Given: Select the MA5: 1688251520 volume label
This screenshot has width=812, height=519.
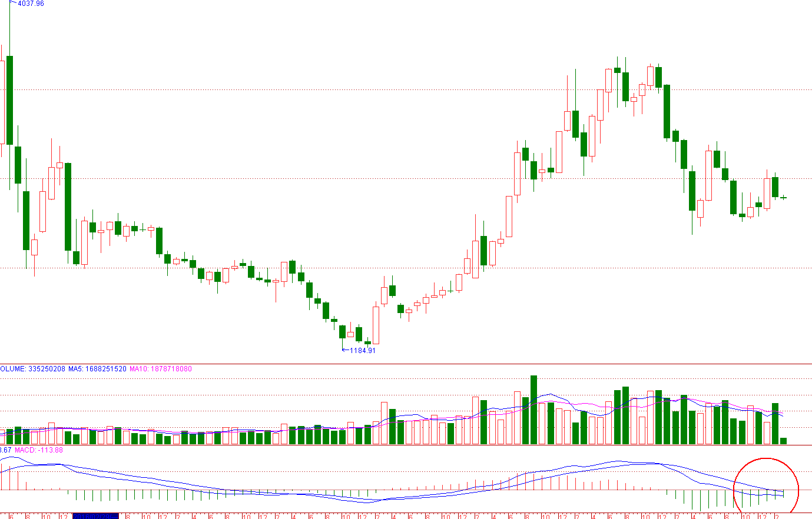Looking at the screenshot, I should (x=97, y=369).
